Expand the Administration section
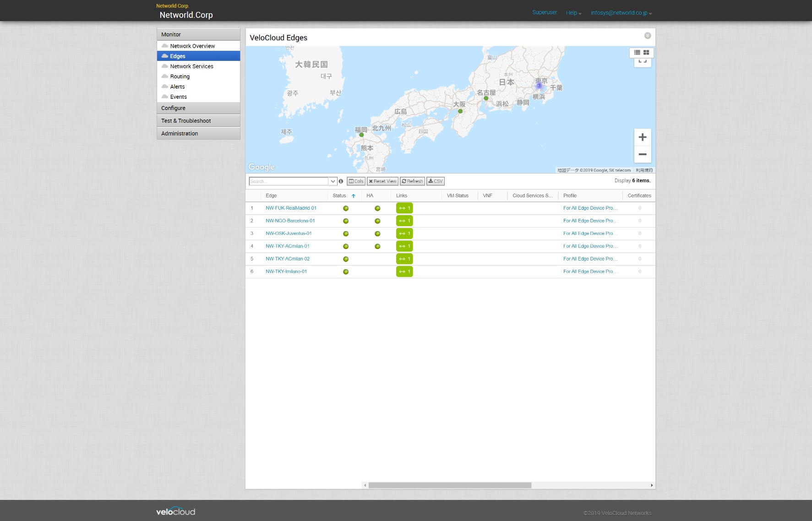This screenshot has height=521, width=812. 198,134
